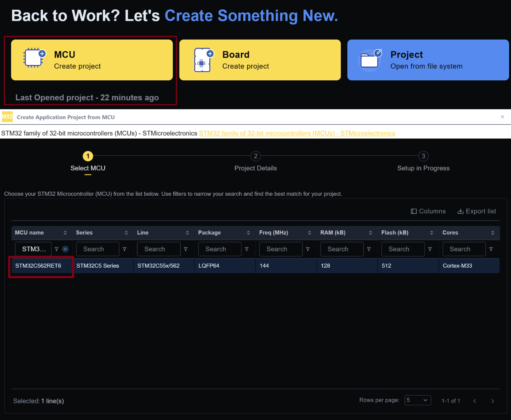Select step 3 Setup in Progress

[423, 162]
